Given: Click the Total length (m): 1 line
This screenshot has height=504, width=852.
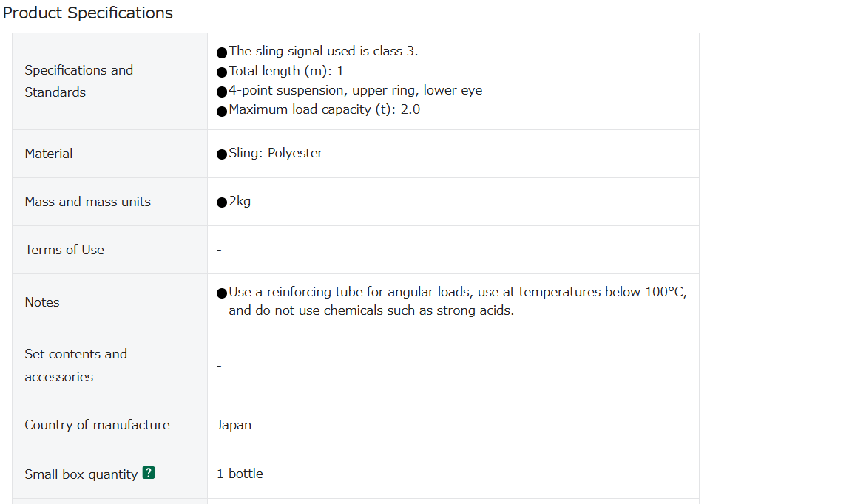Looking at the screenshot, I should [x=280, y=71].
